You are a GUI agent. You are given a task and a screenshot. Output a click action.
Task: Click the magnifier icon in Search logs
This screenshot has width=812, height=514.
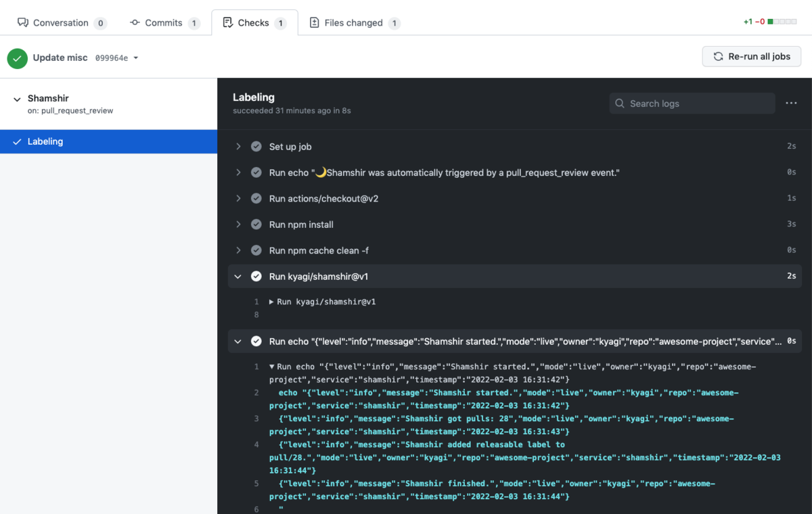(x=620, y=103)
